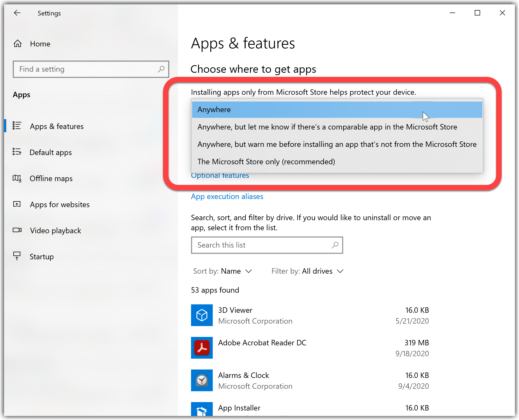The height and width of the screenshot is (420, 519).
Task: Choose Anywhere, but warn me before installing
Action: pyautogui.click(x=337, y=144)
